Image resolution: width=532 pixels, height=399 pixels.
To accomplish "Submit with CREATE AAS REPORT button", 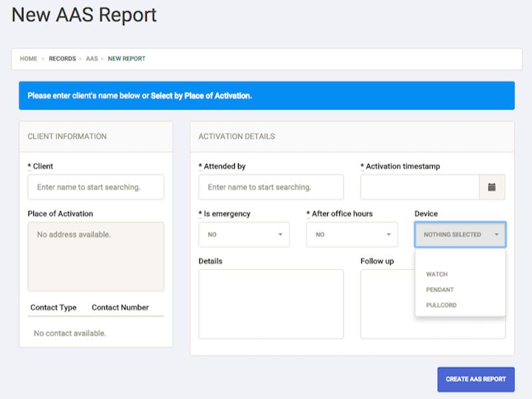I will coord(475,379).
